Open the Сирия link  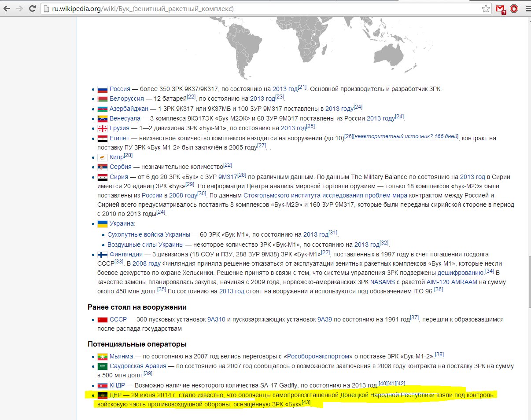(119, 177)
